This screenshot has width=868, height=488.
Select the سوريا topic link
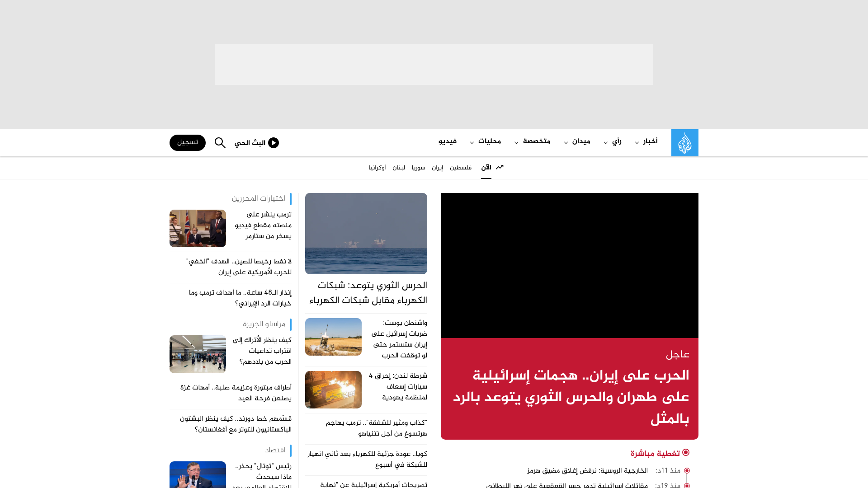tap(419, 168)
